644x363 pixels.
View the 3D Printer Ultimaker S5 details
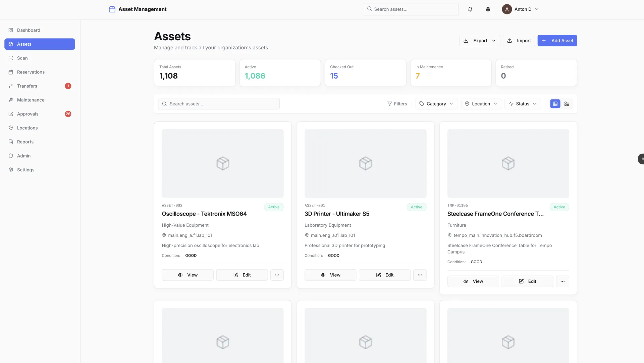tap(330, 275)
